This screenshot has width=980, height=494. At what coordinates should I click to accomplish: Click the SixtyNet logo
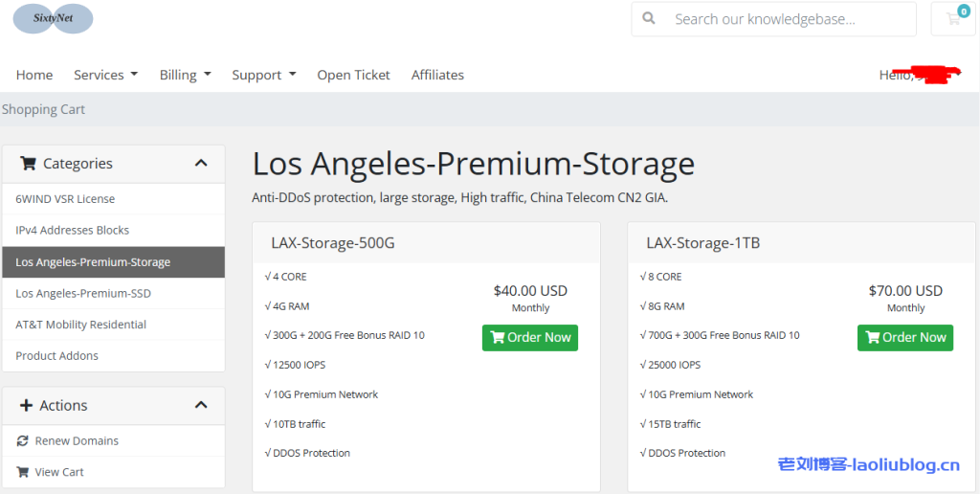click(53, 18)
